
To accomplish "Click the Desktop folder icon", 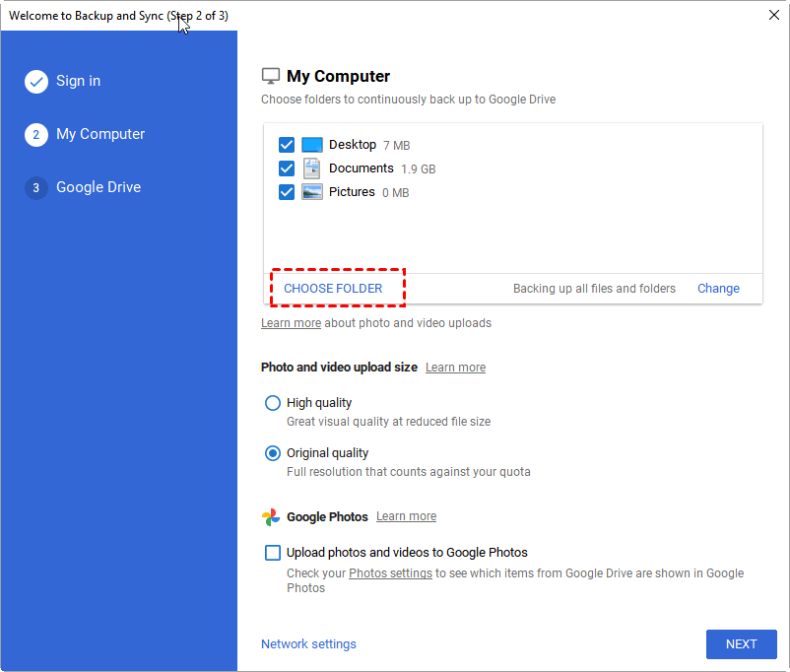I will (312, 145).
